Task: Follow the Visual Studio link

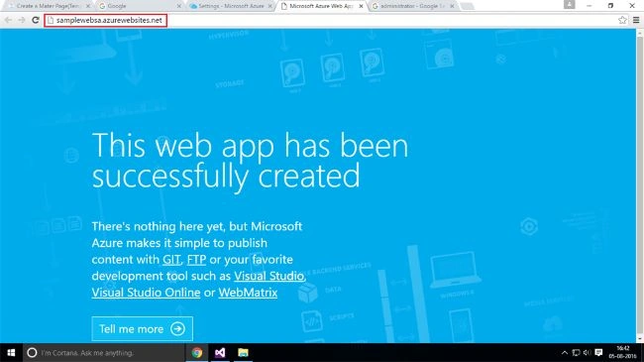Action: coord(269,276)
